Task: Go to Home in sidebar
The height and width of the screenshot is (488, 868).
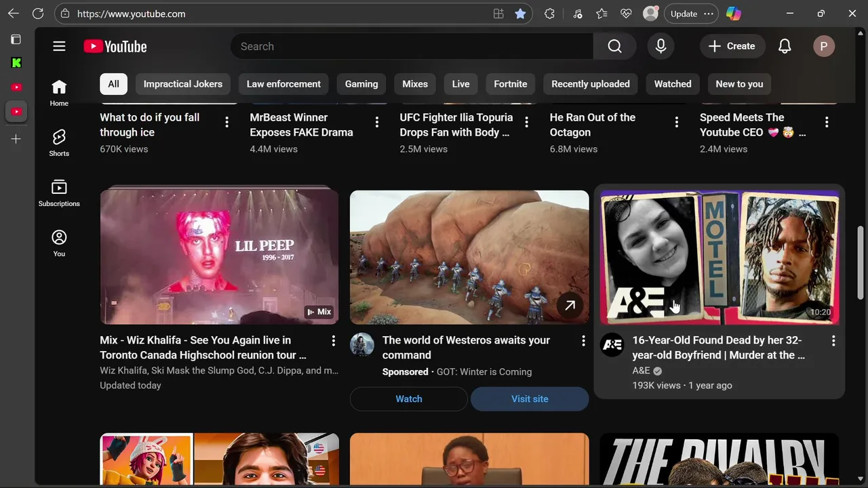Action: [59, 93]
